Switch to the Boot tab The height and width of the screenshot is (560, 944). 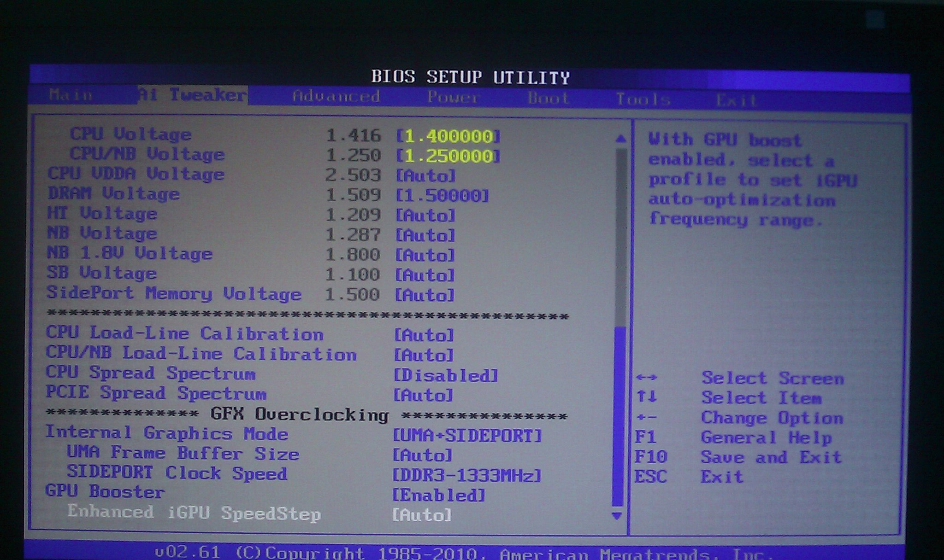(548, 98)
